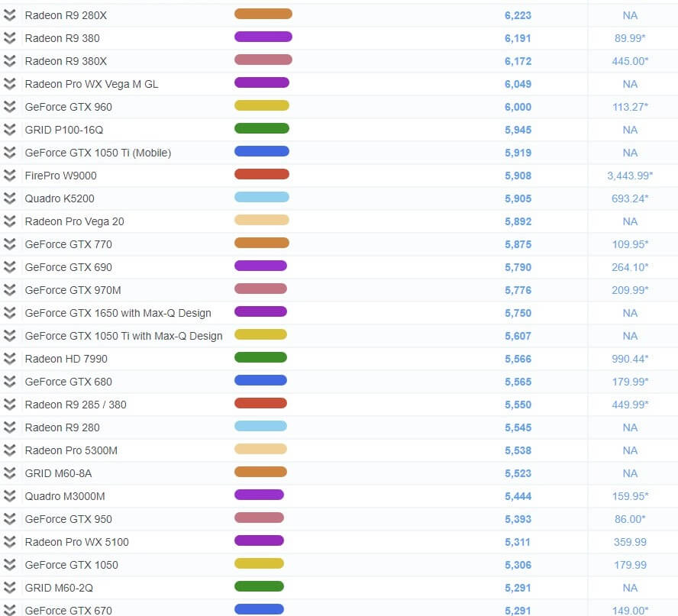This screenshot has width=678, height=616.
Task: Expand the GeForce GTX 690 row chevron
Action: (9, 267)
